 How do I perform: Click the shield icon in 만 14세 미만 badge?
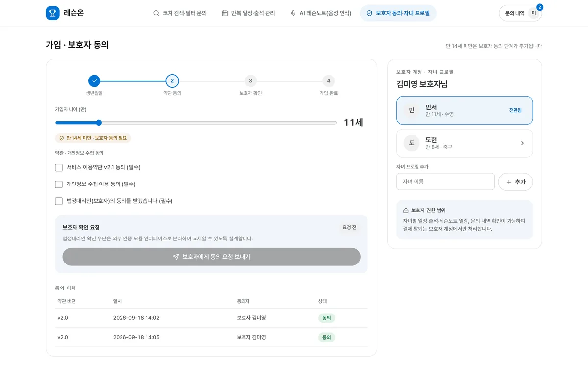click(62, 138)
